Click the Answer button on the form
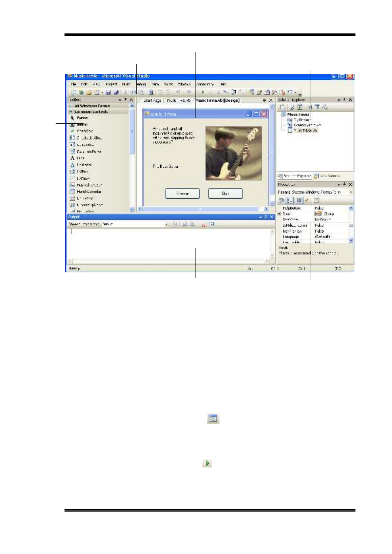Image resolution: width=392 pixels, height=554 pixels. point(182,194)
